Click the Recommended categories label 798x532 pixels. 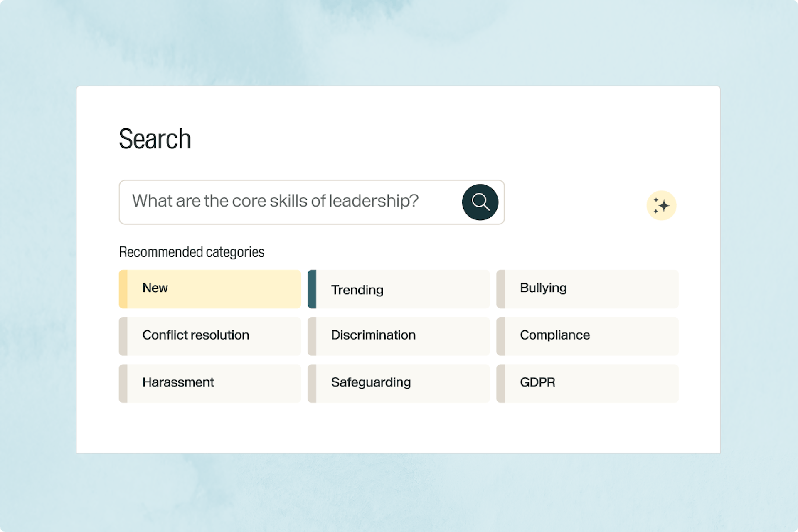tap(192, 252)
